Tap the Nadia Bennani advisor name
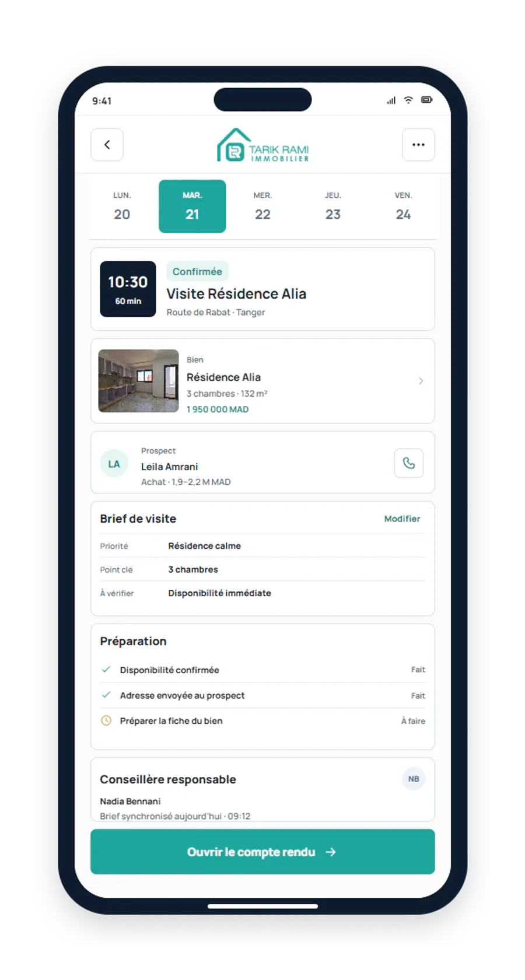Image resolution: width=525 pixels, height=980 pixels. 130,801
